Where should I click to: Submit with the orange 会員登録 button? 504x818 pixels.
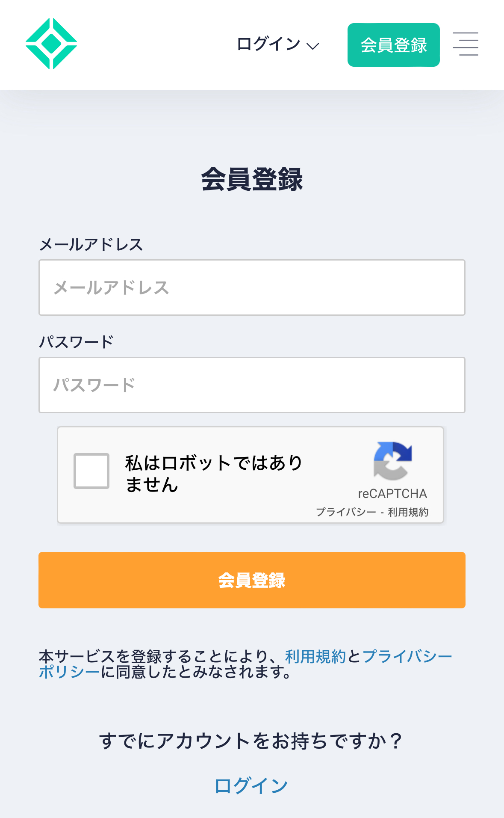252,580
